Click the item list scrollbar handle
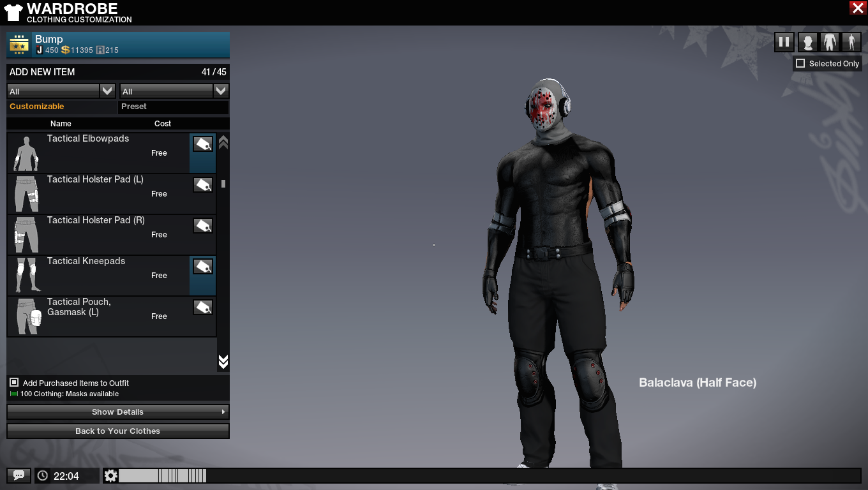 tap(223, 184)
